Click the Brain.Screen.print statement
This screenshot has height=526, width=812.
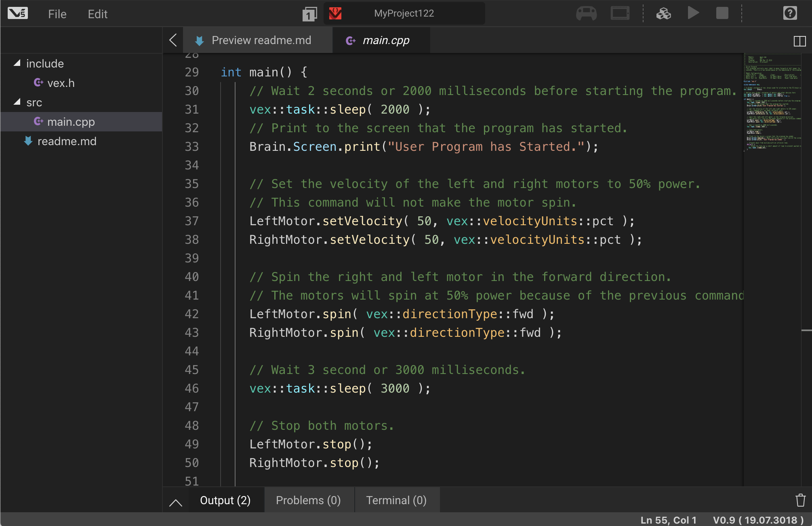424,147
